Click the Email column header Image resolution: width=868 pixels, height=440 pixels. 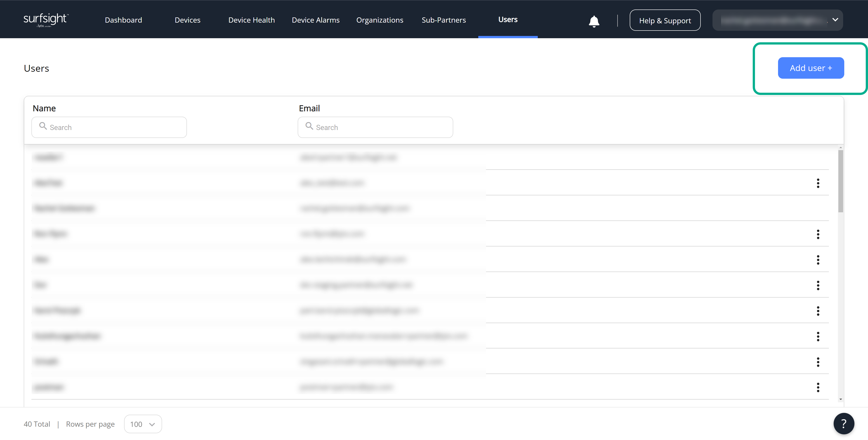[309, 108]
